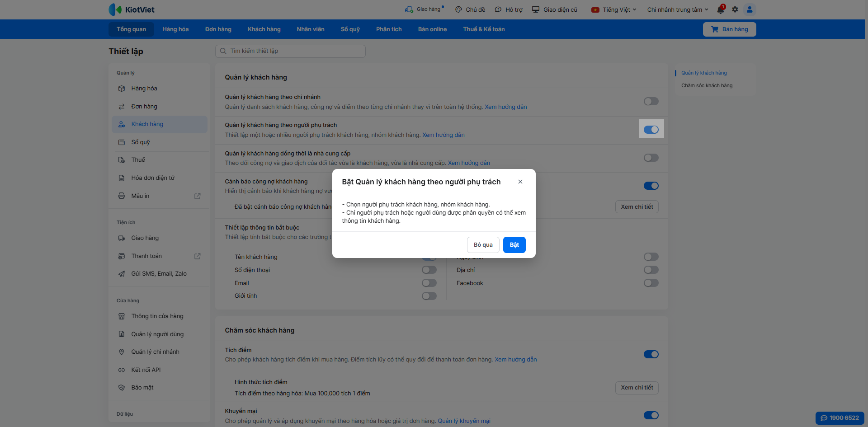
Task: Click the Kết nối API link icon
Action: pos(122,370)
